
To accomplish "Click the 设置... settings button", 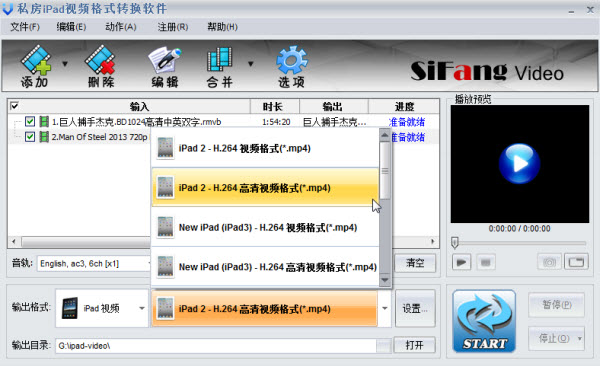I will [415, 308].
